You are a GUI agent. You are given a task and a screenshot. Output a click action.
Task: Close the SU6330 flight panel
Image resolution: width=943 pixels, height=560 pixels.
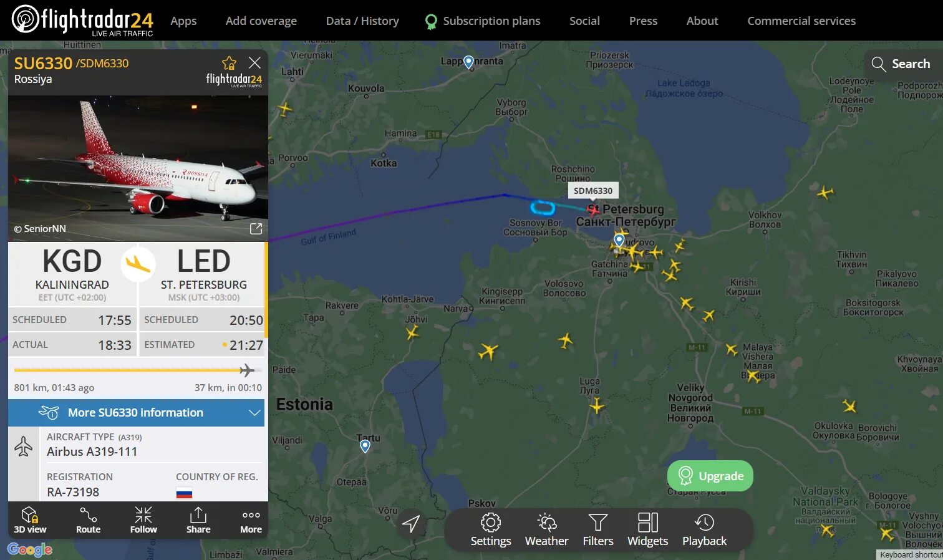(x=254, y=62)
